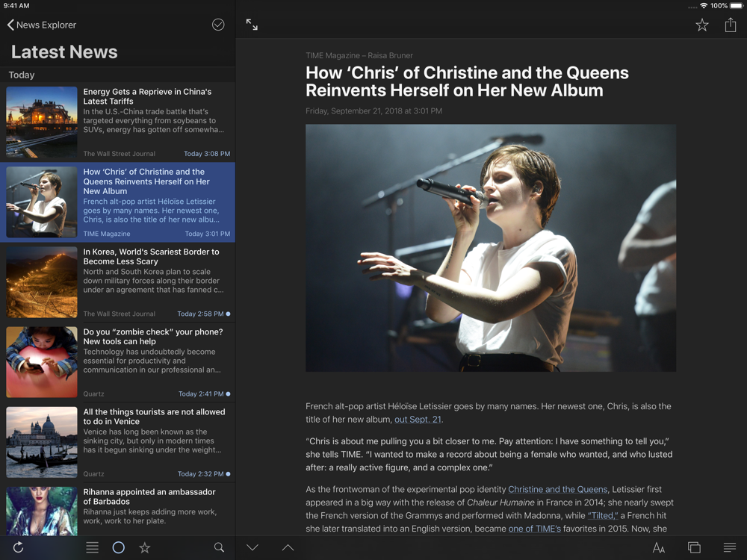Viewport: 747px width, 560px height.
Task: Tap the large concert photo in article
Action: point(491,248)
